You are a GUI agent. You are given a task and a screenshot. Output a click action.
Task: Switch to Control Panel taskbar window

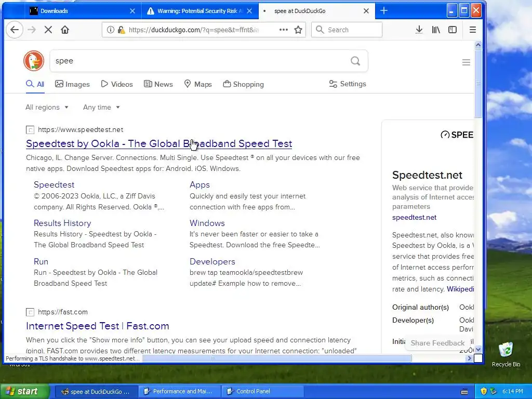(262, 391)
